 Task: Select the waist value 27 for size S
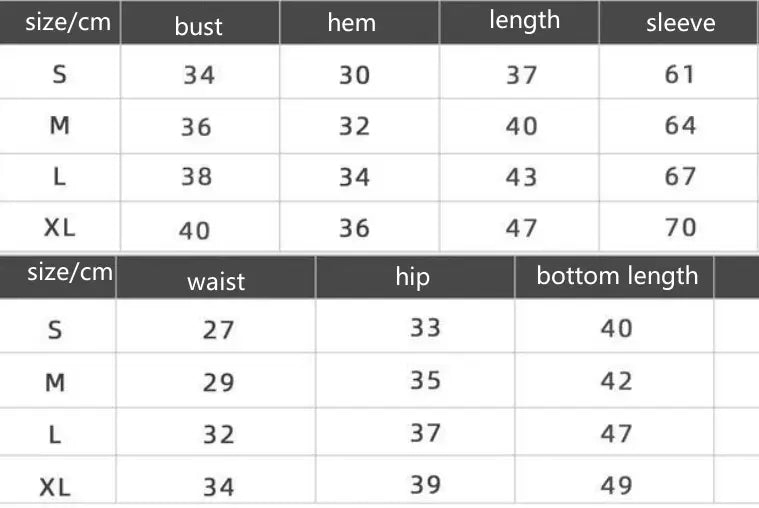coord(218,330)
